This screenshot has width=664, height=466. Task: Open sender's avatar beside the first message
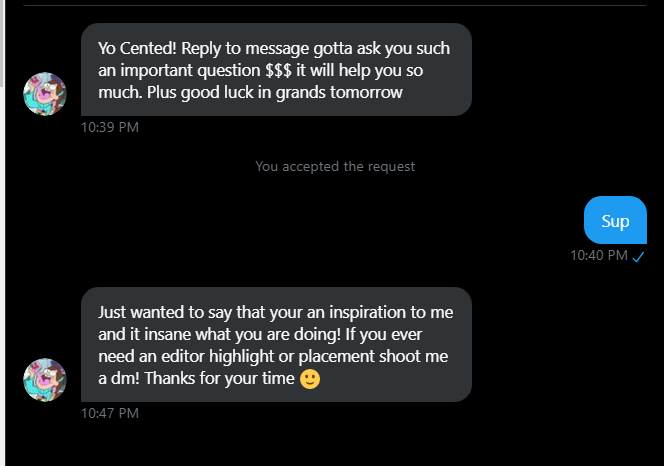tap(44, 94)
